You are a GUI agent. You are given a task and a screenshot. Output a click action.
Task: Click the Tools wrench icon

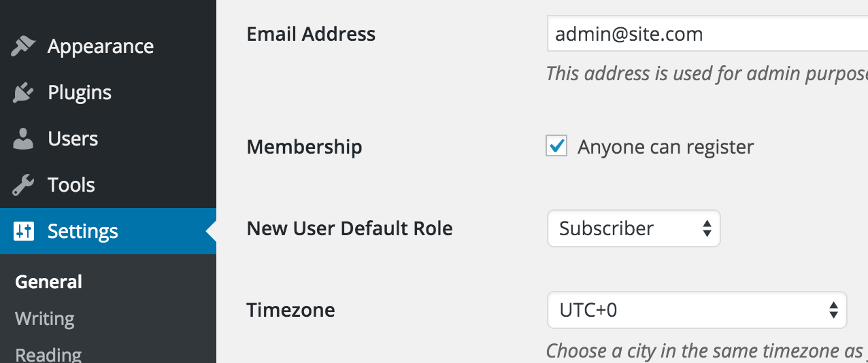click(x=24, y=185)
